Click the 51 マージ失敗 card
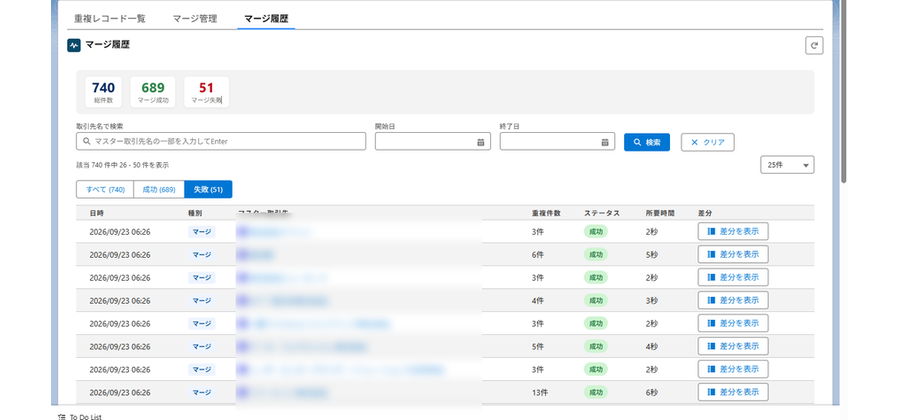900x420 pixels. [207, 92]
